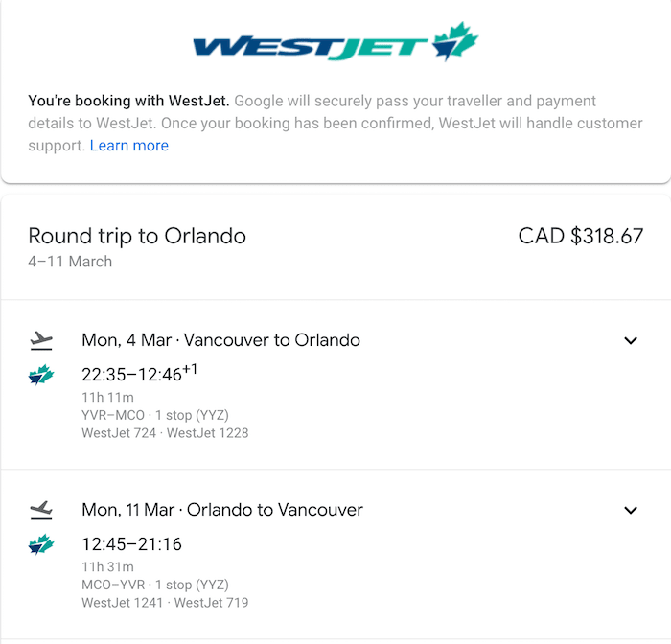This screenshot has height=644, width=671.
Task: Click WestJet leaf icon beside 22:35 flight
Action: (41, 375)
